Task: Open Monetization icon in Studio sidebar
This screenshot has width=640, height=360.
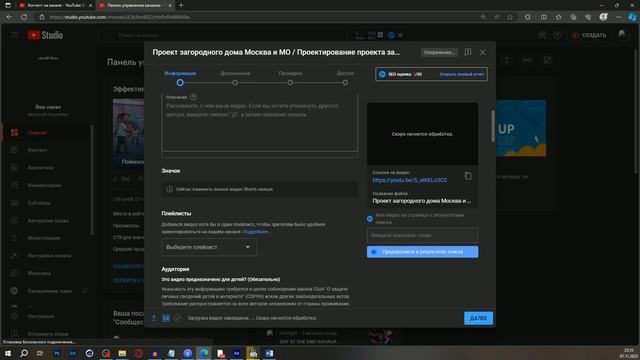Action: (x=14, y=238)
